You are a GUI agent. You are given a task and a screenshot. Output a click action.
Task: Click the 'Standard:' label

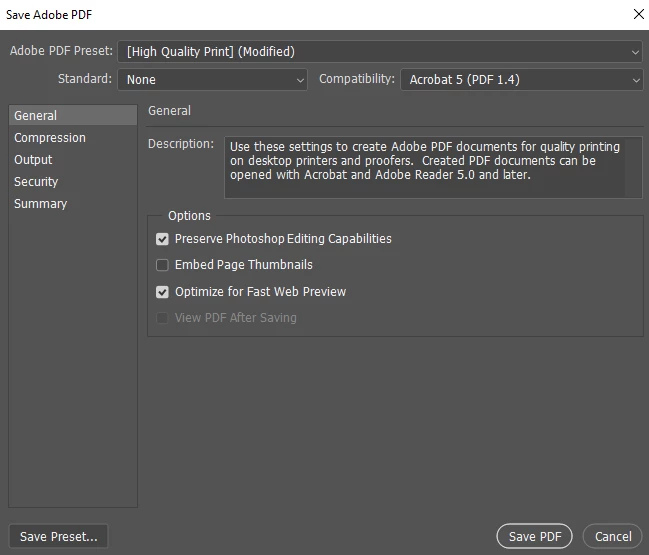click(85, 79)
